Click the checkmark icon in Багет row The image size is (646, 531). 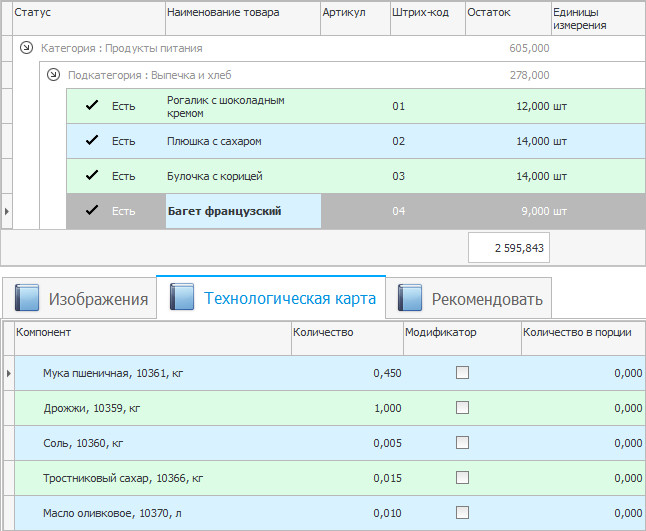(92, 211)
